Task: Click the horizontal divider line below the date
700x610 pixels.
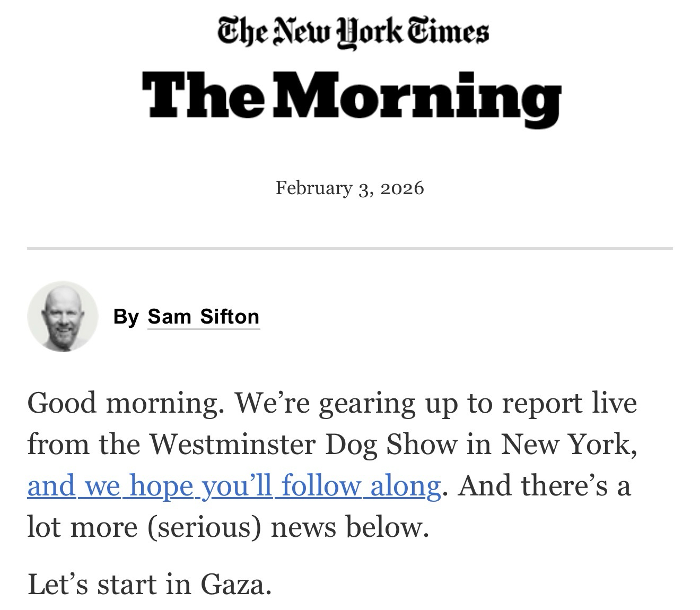Action: tap(350, 248)
